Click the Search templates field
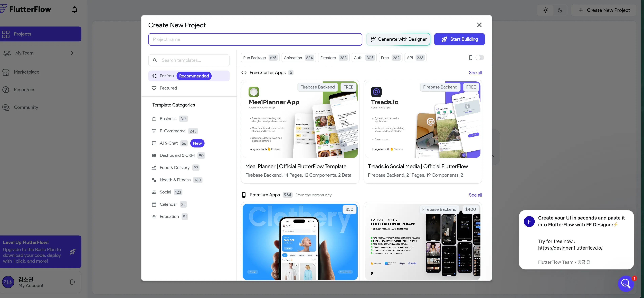Viewport: 644px width, 298px height. point(189,60)
